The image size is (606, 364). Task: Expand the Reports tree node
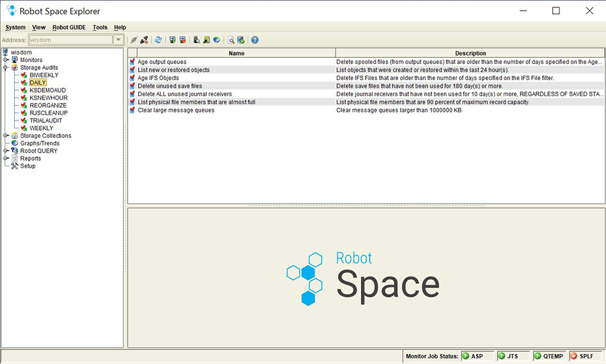click(x=6, y=158)
